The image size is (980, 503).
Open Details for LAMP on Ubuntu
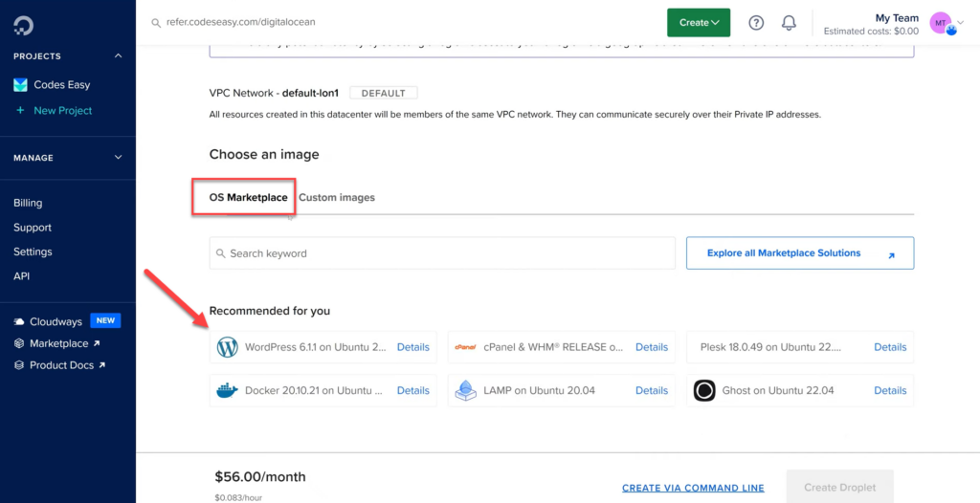[652, 390]
